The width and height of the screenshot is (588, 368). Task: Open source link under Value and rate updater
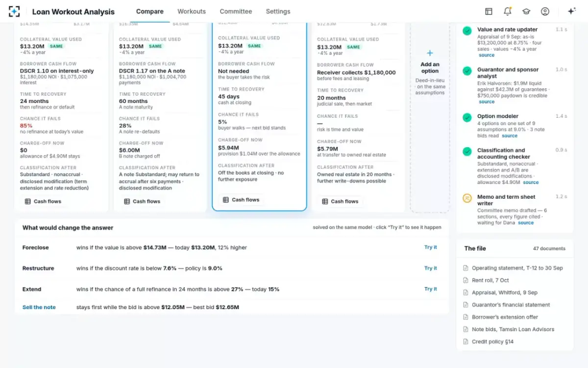click(x=487, y=55)
